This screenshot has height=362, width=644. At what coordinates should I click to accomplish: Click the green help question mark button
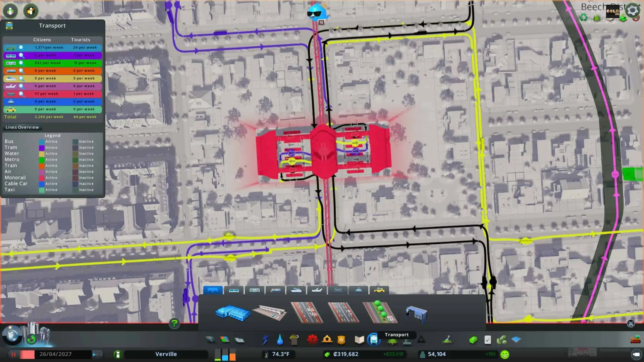pos(174,323)
